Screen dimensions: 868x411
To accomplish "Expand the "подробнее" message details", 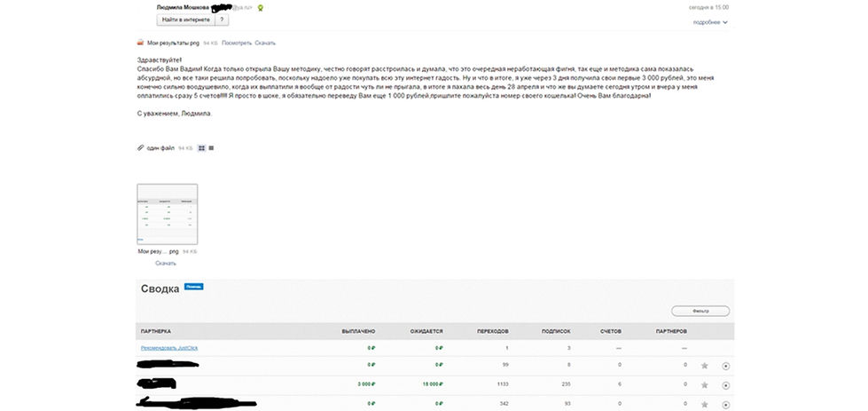I will (710, 22).
